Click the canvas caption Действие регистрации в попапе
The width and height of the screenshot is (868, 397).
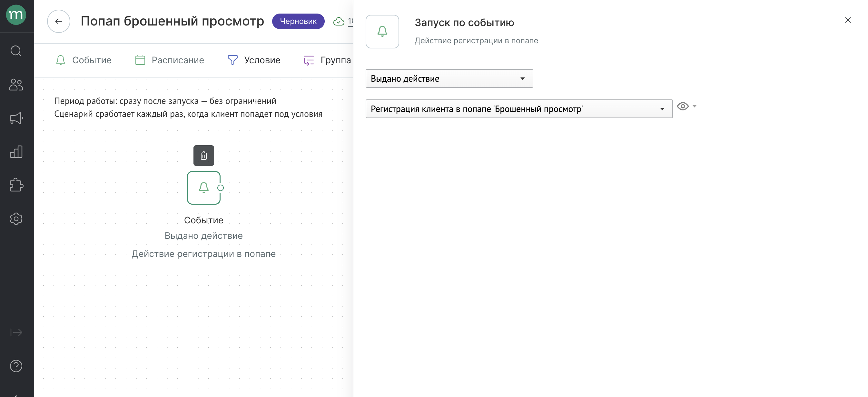(x=203, y=254)
